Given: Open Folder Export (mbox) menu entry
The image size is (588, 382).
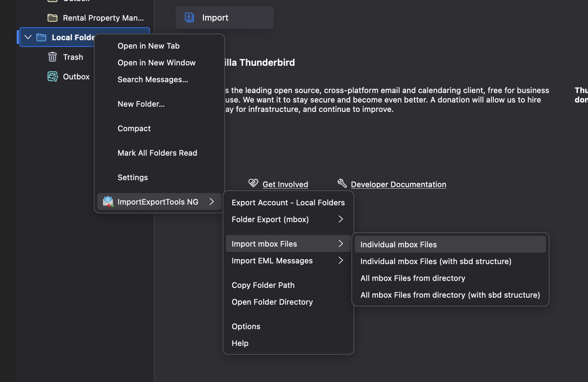Looking at the screenshot, I should coord(288,219).
